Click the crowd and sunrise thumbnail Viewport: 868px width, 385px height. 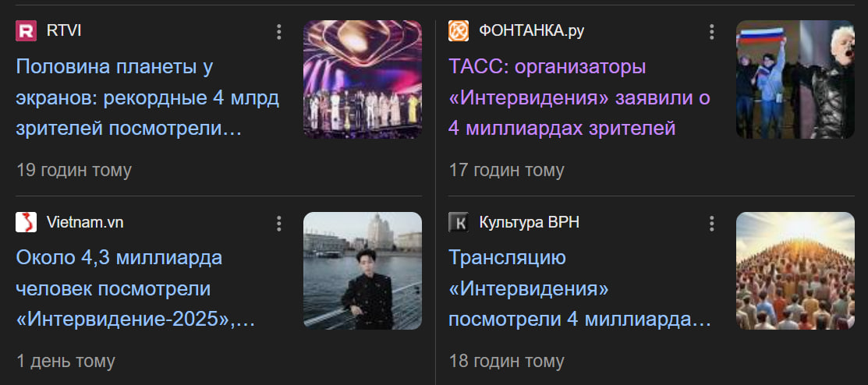click(x=795, y=270)
